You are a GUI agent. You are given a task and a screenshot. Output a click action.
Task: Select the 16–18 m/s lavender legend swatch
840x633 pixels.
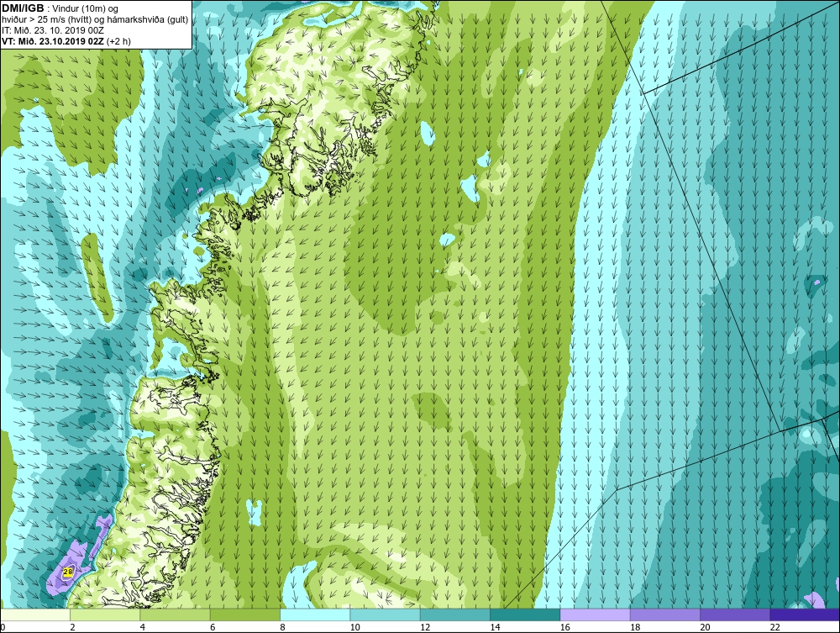596,615
